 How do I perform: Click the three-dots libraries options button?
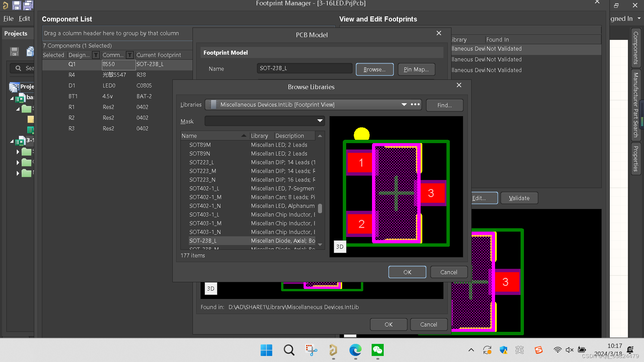[415, 105]
